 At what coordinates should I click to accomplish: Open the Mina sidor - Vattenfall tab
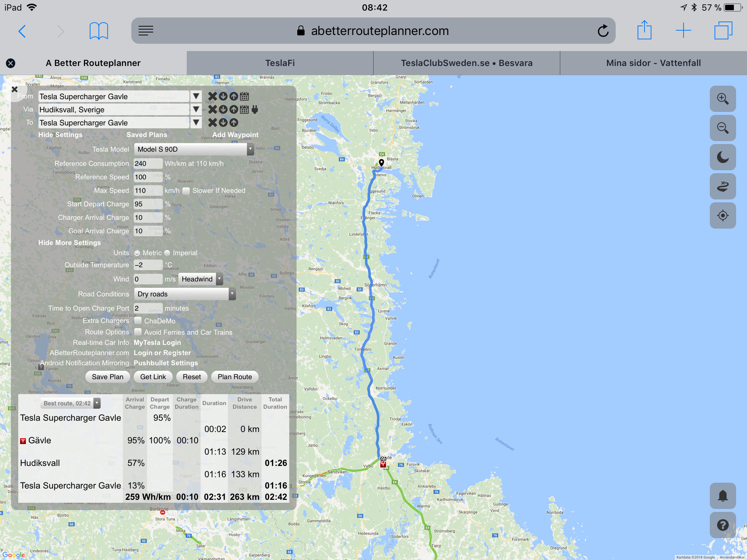[653, 63]
